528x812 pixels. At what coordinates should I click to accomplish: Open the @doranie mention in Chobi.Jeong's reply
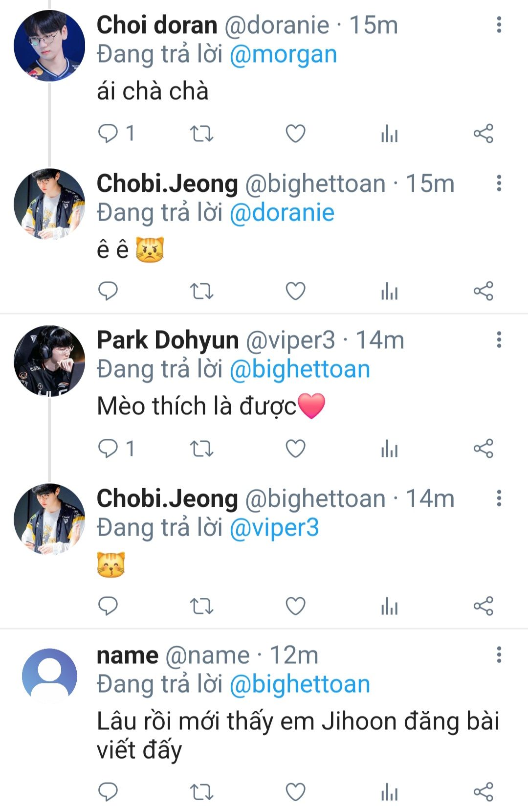point(282,213)
